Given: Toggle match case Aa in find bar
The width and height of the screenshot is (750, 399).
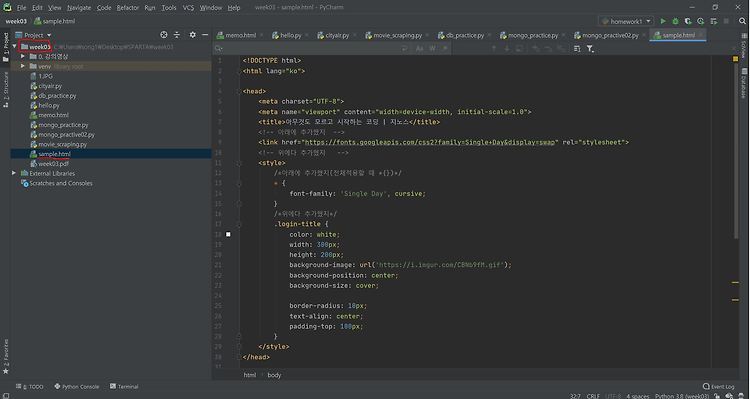Looking at the screenshot, I should tap(419, 49).
